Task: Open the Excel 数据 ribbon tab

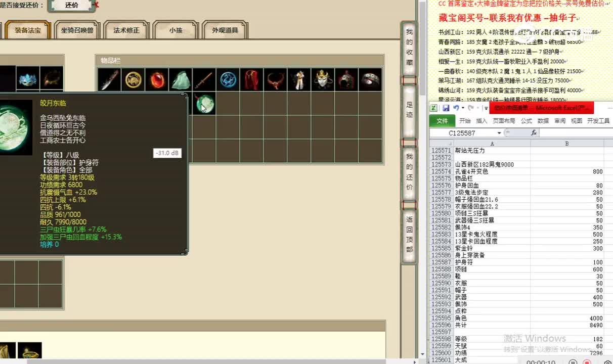Action: click(x=543, y=121)
